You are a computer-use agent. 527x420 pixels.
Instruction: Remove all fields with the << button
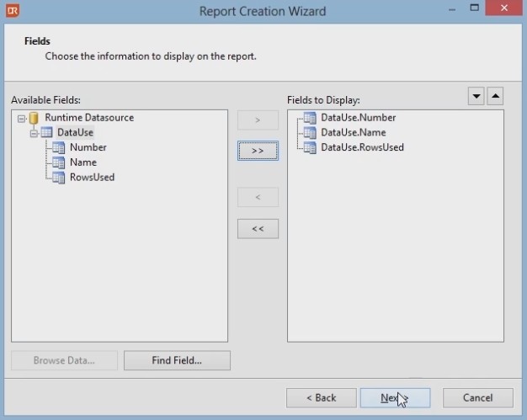coord(258,228)
